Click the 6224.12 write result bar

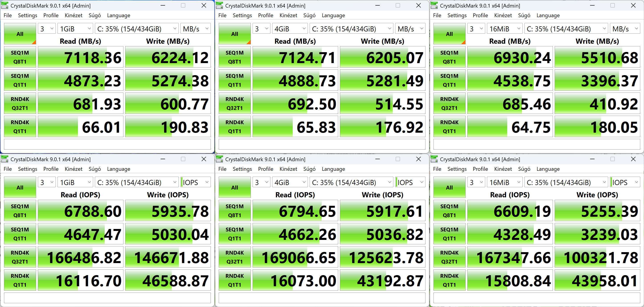point(168,57)
